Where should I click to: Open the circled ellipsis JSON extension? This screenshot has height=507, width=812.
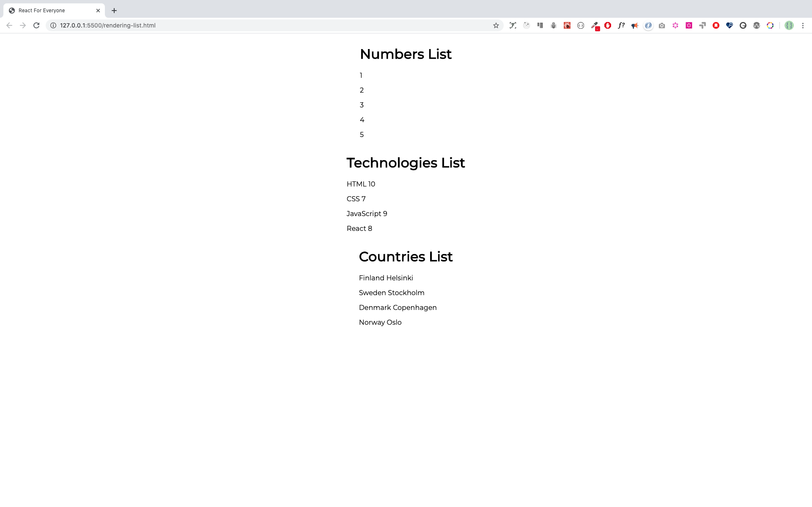click(581, 25)
